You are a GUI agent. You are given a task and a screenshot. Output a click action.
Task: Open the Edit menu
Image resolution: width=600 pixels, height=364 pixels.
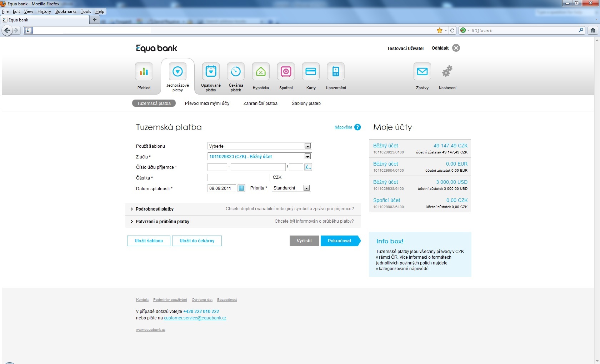click(x=16, y=11)
